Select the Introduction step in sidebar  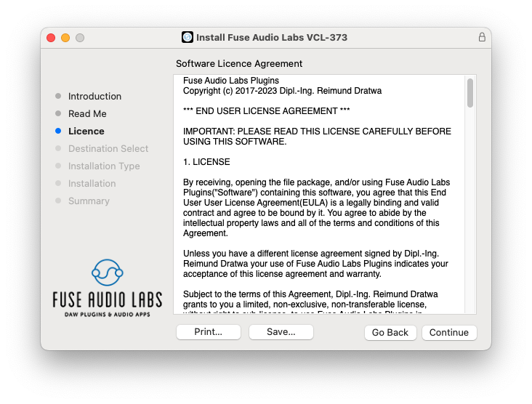(94, 97)
